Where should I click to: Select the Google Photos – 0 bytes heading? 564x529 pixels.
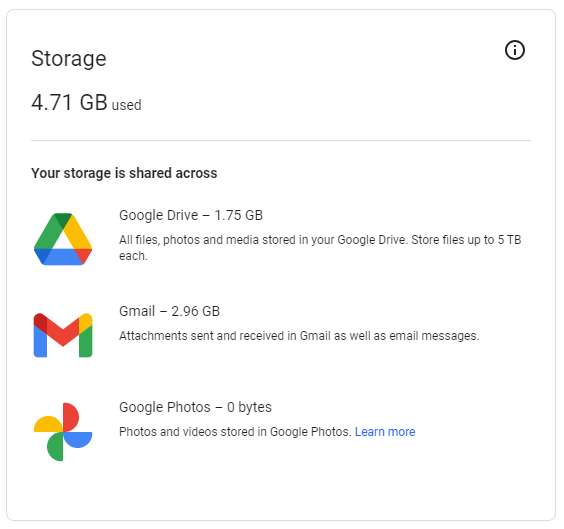point(195,407)
